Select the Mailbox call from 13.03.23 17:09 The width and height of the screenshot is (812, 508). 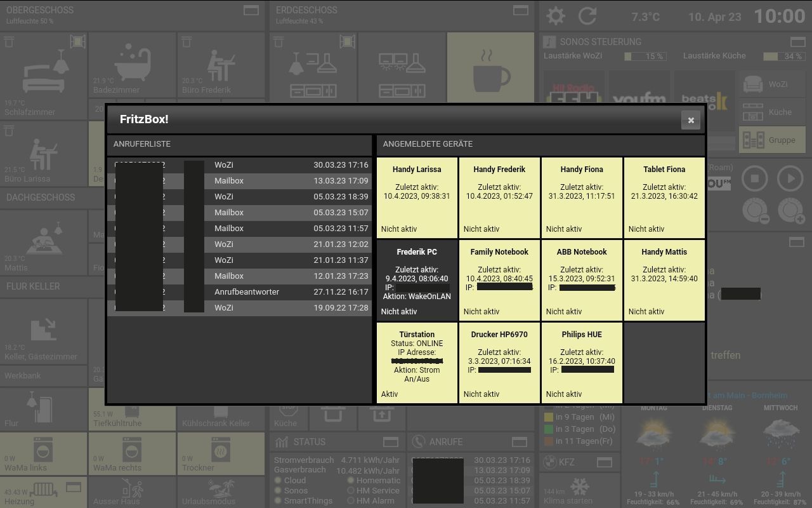pyautogui.click(x=239, y=181)
